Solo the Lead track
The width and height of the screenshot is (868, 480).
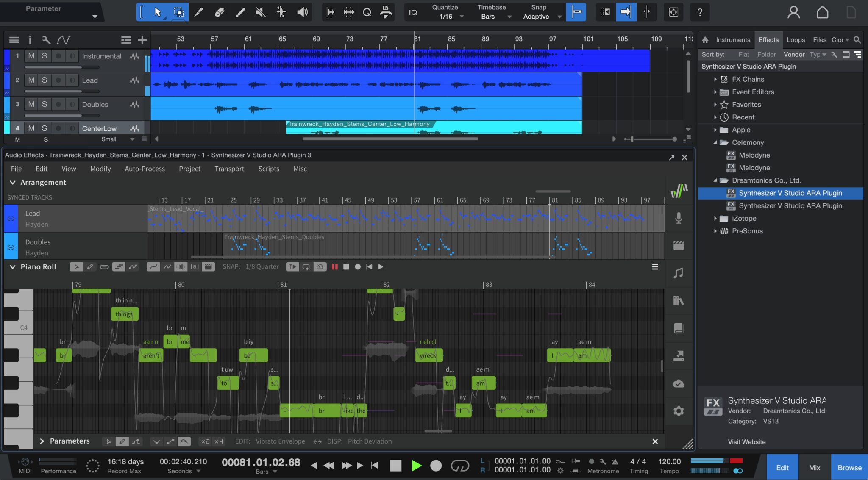[x=44, y=80]
